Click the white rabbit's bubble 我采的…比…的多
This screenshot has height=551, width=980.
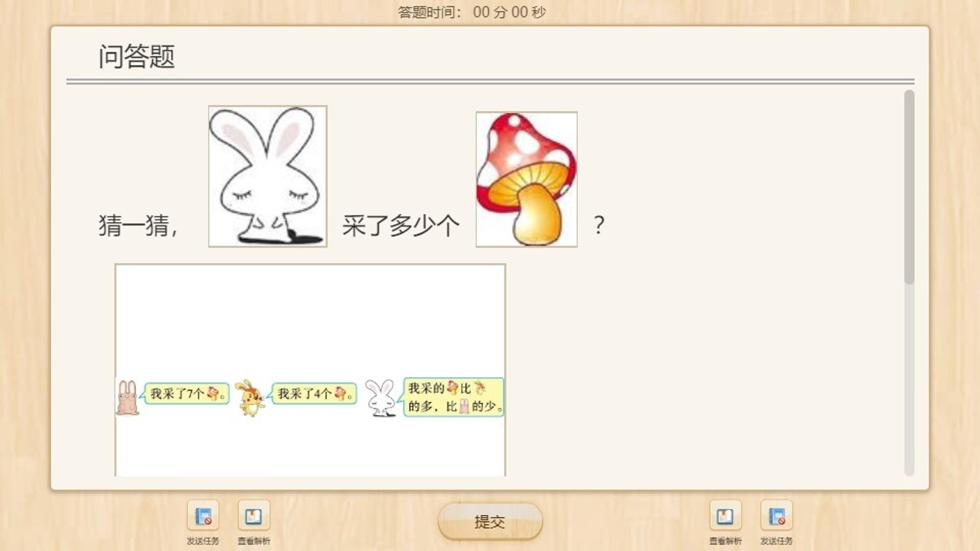point(453,397)
